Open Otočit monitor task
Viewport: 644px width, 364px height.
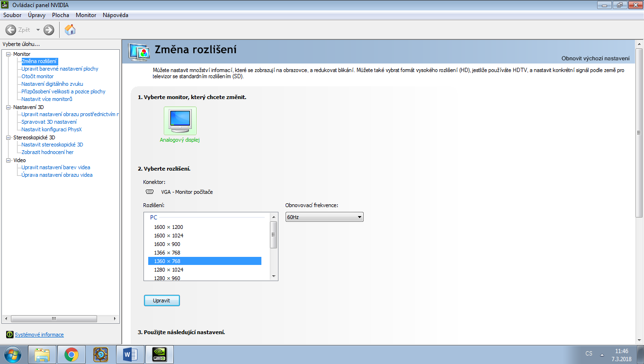tap(37, 76)
